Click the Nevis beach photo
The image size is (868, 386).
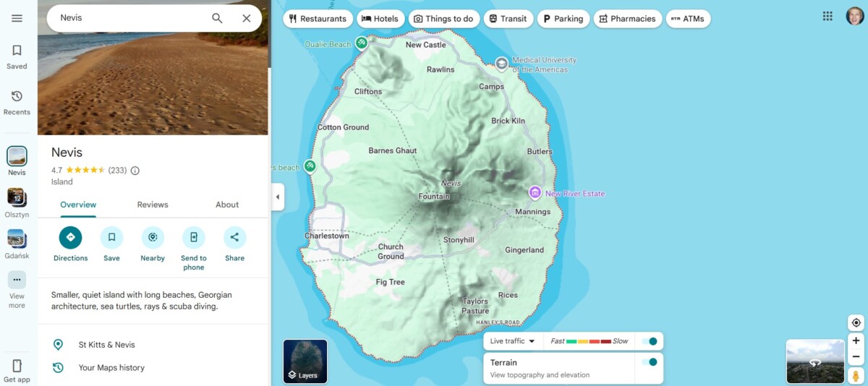pyautogui.click(x=153, y=83)
